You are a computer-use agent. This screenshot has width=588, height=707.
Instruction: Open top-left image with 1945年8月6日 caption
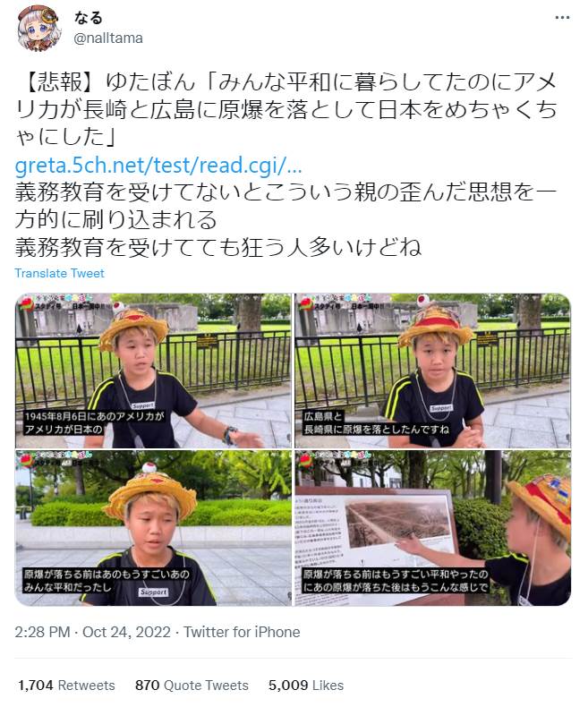tap(153, 371)
